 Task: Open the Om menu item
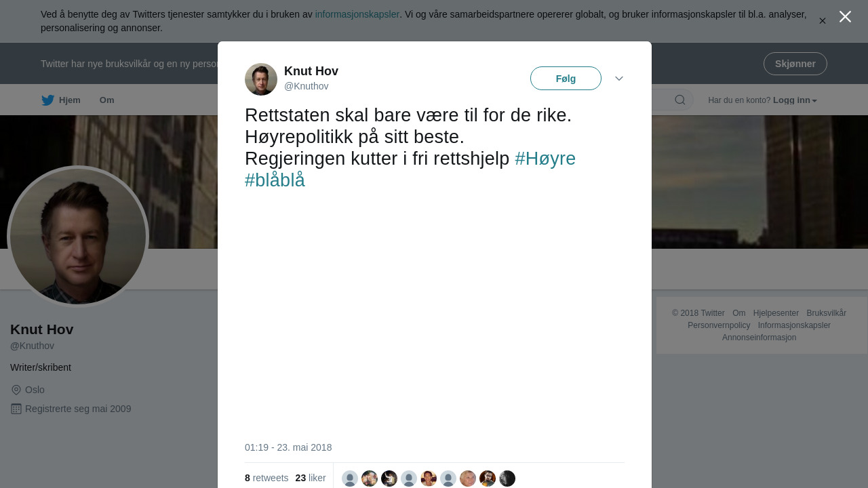click(107, 100)
